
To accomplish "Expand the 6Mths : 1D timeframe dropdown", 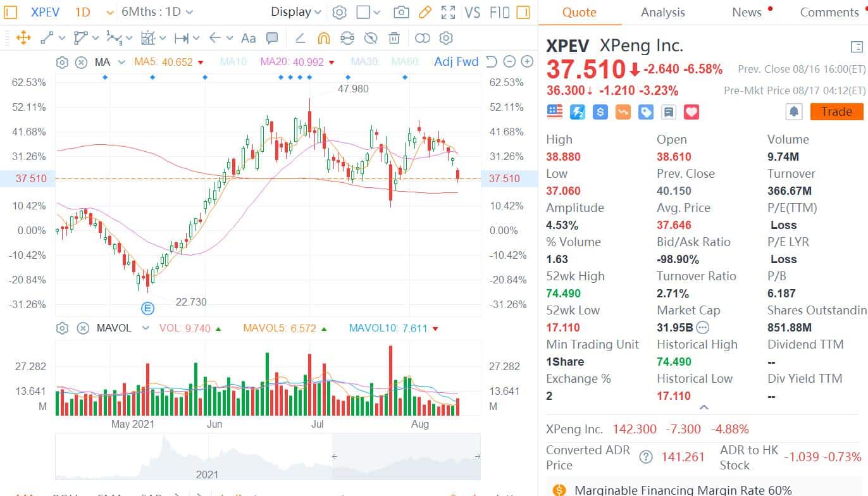I will point(159,11).
